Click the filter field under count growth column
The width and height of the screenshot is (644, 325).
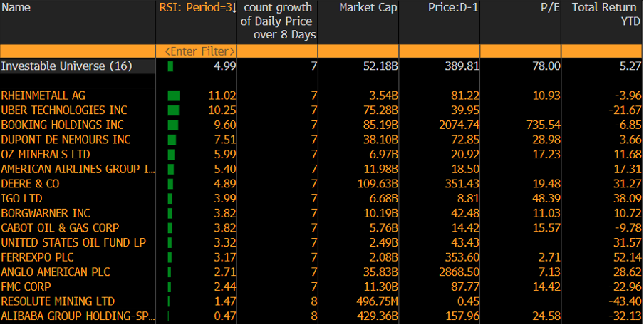(x=277, y=51)
